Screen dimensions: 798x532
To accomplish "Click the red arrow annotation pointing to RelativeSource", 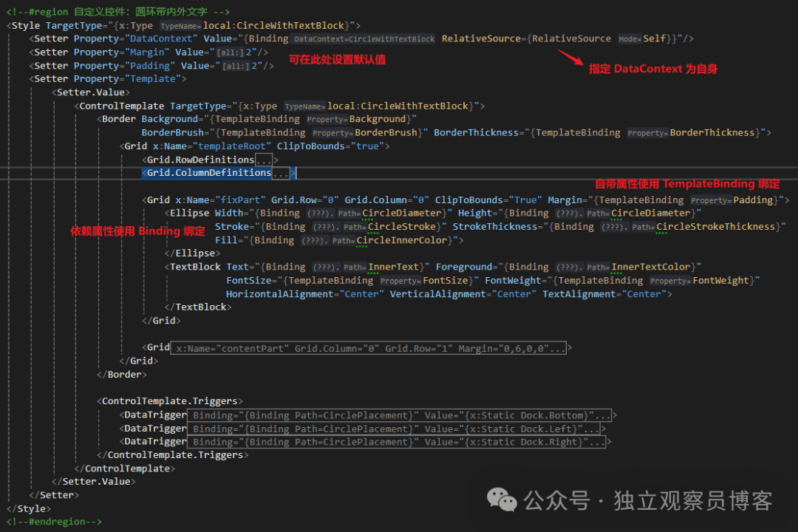I will 570,57.
